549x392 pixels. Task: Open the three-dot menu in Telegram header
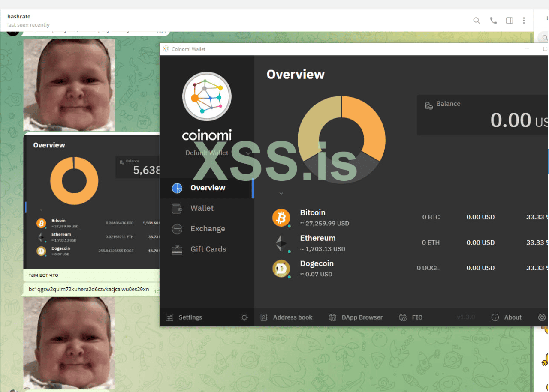click(524, 21)
